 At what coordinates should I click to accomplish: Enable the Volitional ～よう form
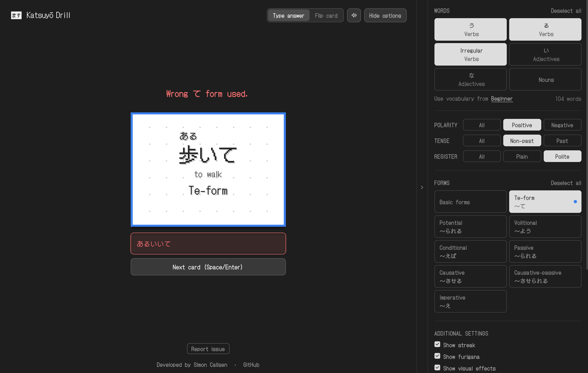pyautogui.click(x=545, y=227)
